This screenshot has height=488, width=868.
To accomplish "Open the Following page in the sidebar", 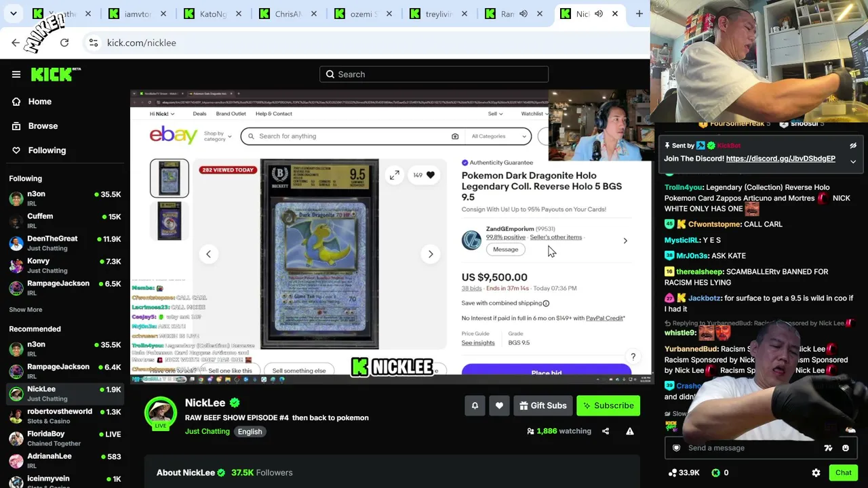I will 46,150.
